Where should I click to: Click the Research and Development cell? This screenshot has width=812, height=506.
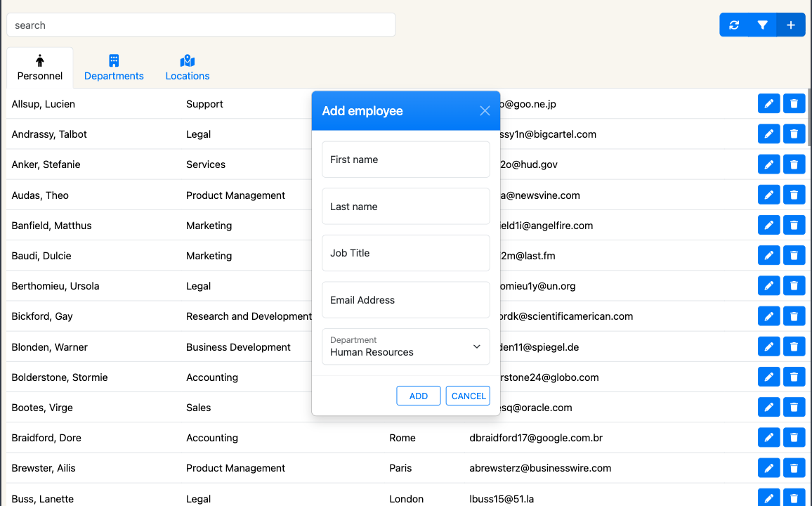pos(249,316)
